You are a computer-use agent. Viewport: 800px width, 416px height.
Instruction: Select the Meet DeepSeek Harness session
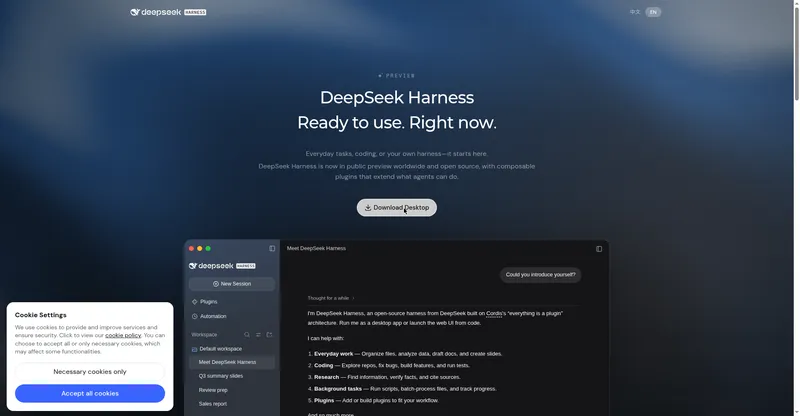(x=232, y=362)
